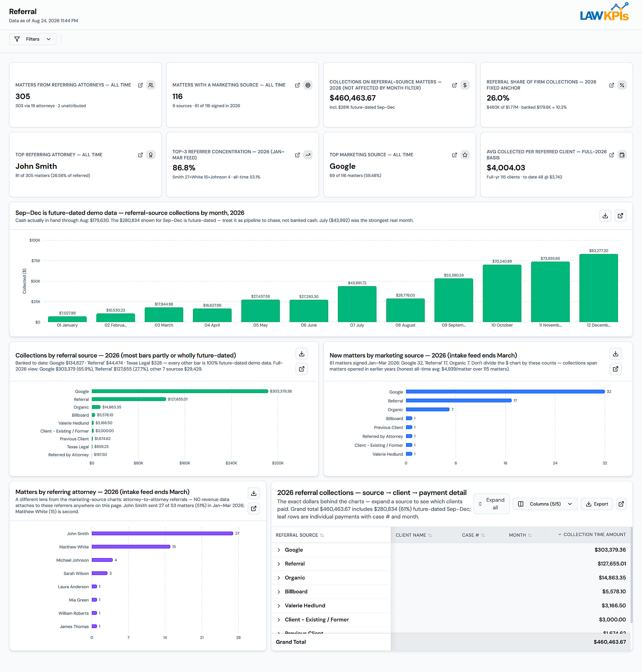Download the collections by month chart
This screenshot has height=672, width=642.
tap(605, 216)
